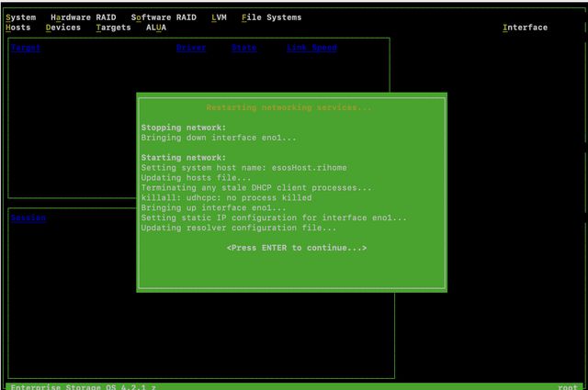Click the Target column header
588x390 pixels.
(26, 48)
